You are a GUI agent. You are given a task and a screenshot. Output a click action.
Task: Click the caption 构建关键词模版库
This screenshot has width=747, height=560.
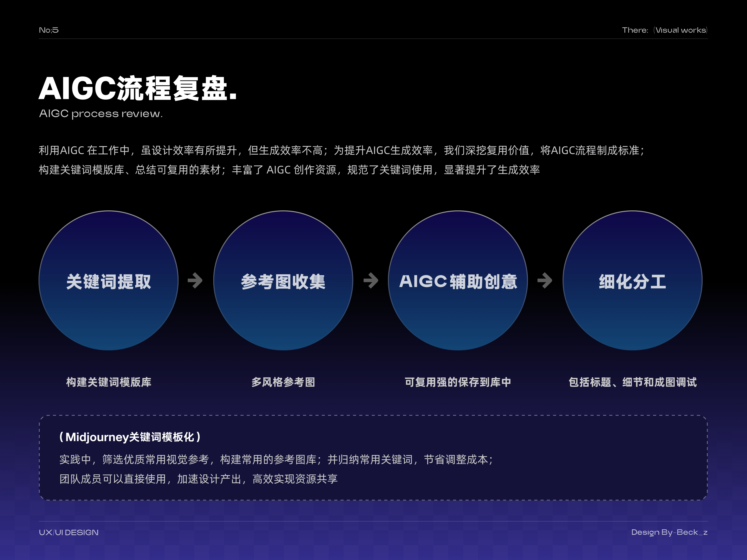(108, 382)
